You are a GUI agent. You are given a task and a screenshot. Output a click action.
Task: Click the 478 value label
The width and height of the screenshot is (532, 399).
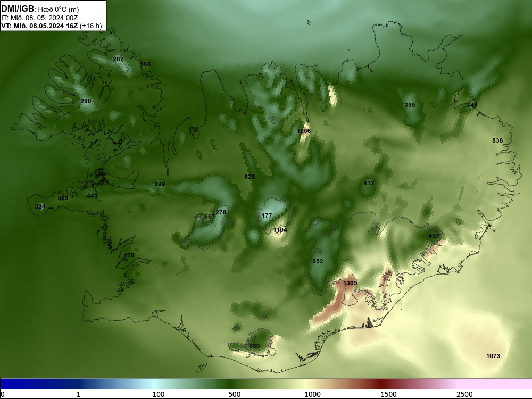click(x=129, y=255)
